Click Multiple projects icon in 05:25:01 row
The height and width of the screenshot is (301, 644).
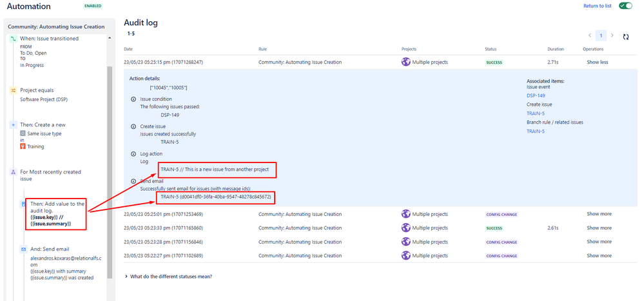coord(405,214)
